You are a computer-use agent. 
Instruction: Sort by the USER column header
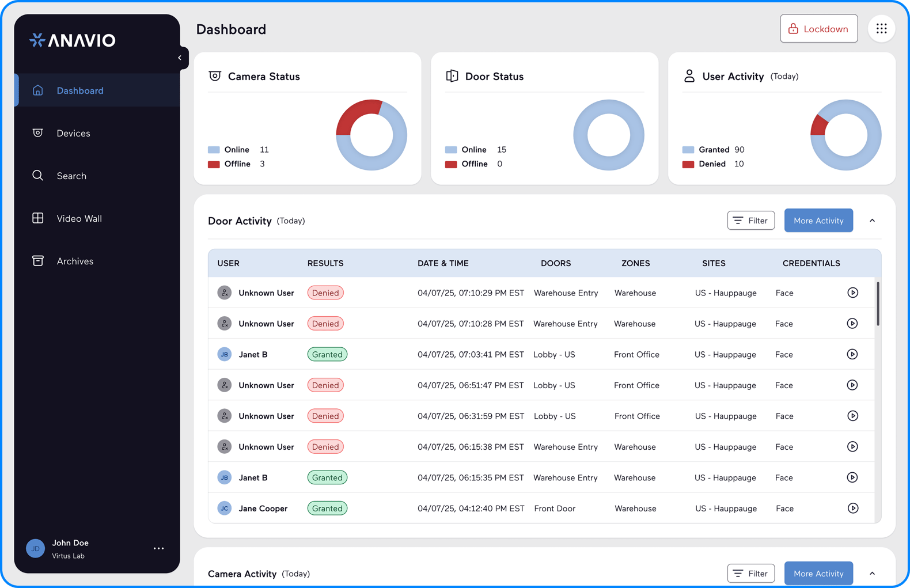tap(228, 263)
